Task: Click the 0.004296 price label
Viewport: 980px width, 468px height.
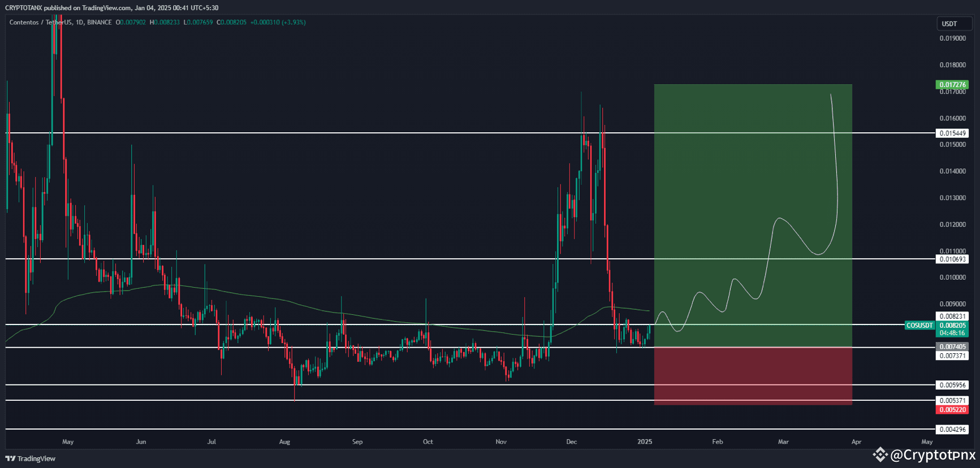Action: coord(952,430)
